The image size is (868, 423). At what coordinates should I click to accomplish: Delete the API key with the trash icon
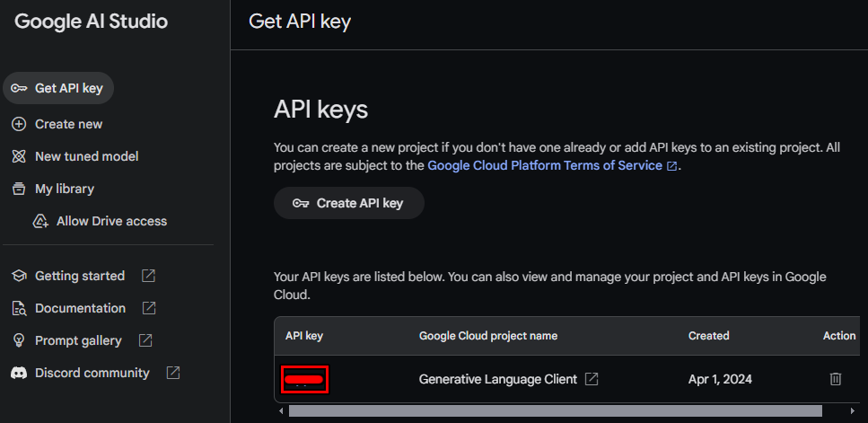[836, 379]
